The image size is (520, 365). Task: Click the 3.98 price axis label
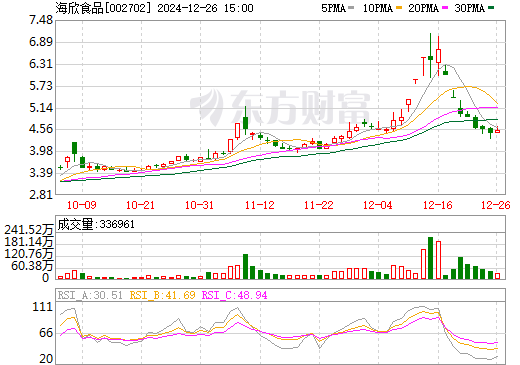pos(41,151)
